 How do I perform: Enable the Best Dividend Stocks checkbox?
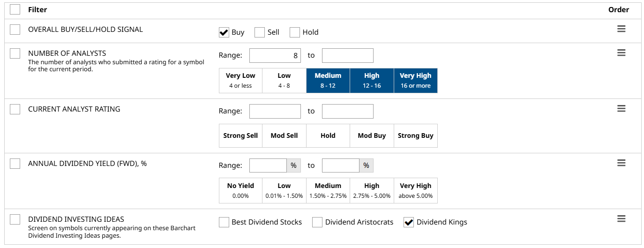(x=224, y=222)
